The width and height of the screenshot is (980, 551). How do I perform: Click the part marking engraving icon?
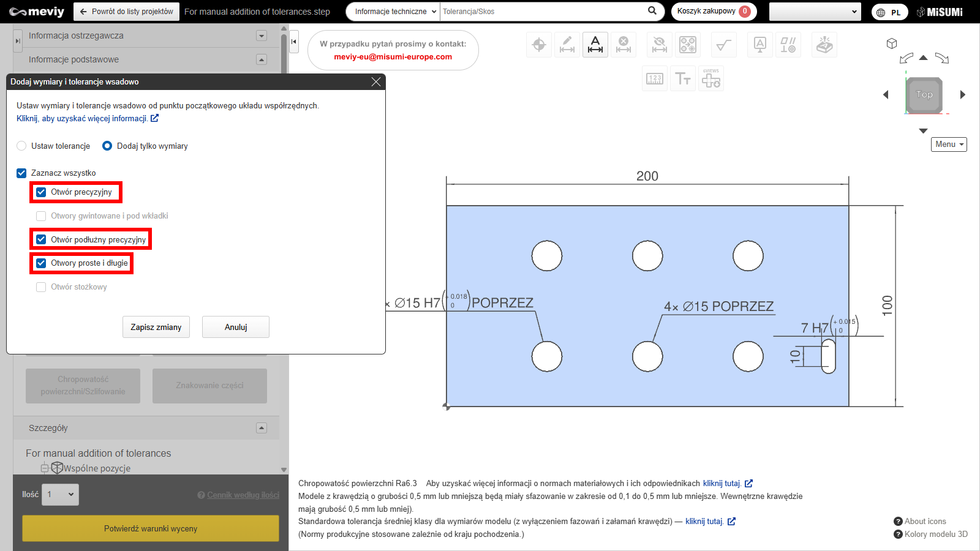[x=824, y=45]
